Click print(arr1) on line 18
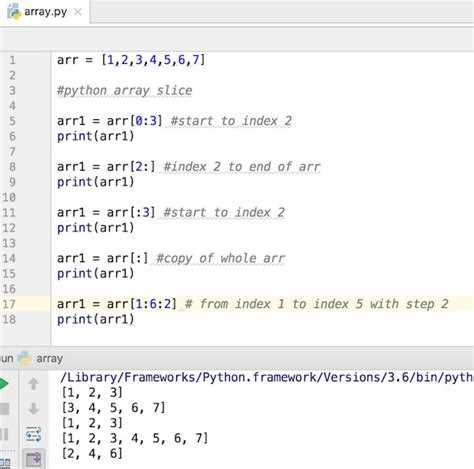This screenshot has width=474, height=469. 96,319
